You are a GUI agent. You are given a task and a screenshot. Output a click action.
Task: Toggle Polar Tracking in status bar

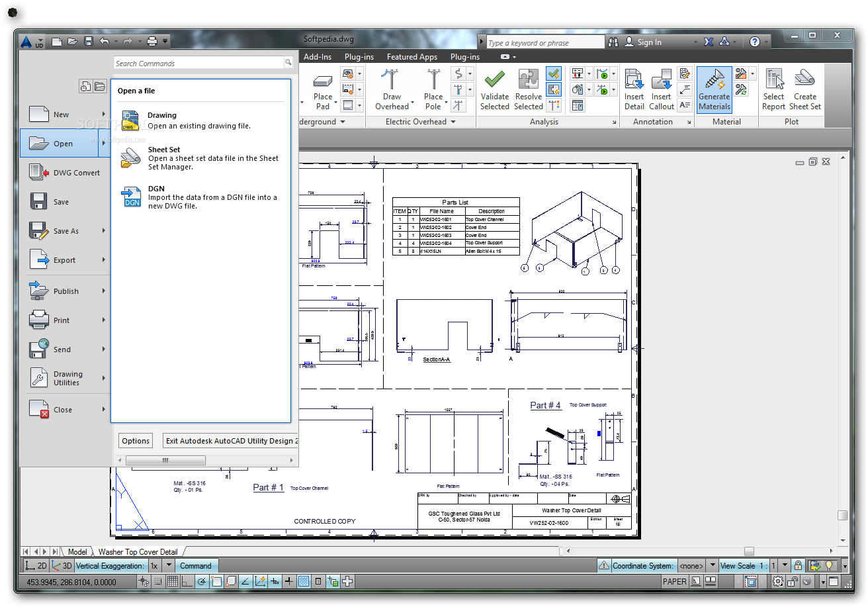[x=201, y=582]
